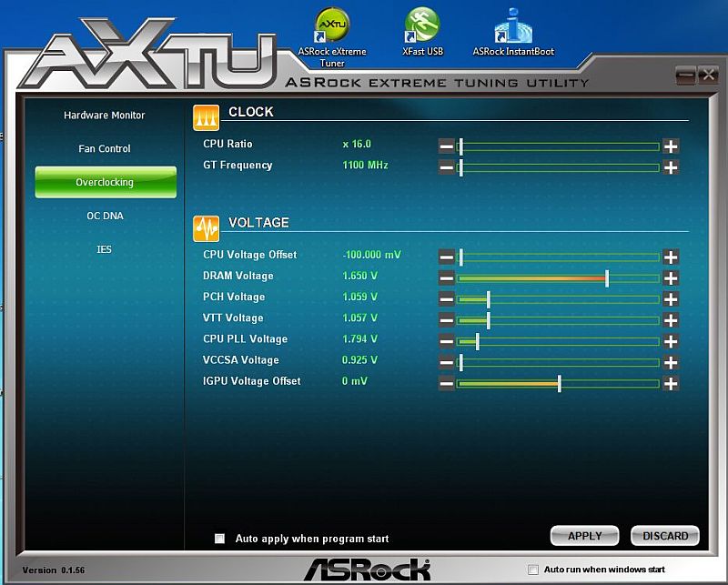Decrease VTT Voltage with minus button
The image size is (728, 585).
tap(446, 320)
